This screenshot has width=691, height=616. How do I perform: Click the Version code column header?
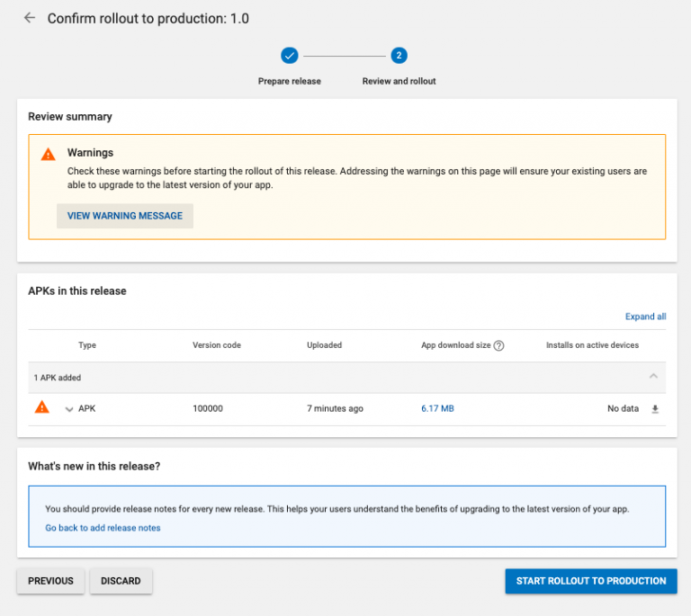[217, 345]
